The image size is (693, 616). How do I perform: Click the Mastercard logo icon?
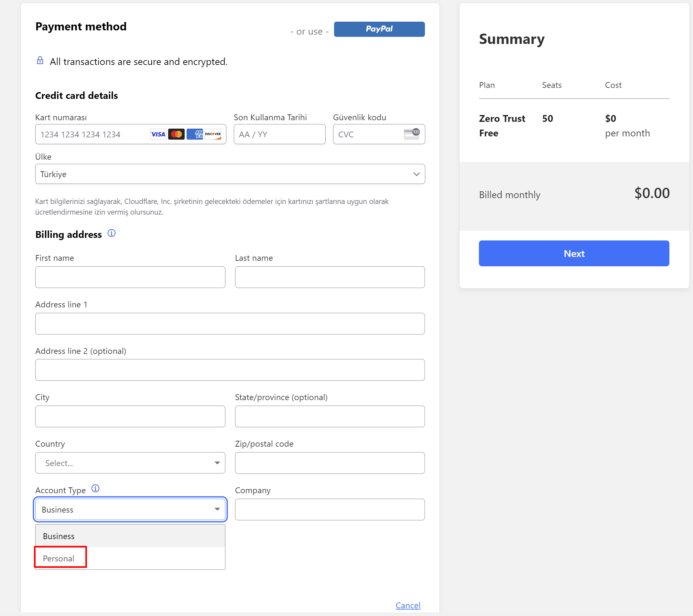(176, 134)
